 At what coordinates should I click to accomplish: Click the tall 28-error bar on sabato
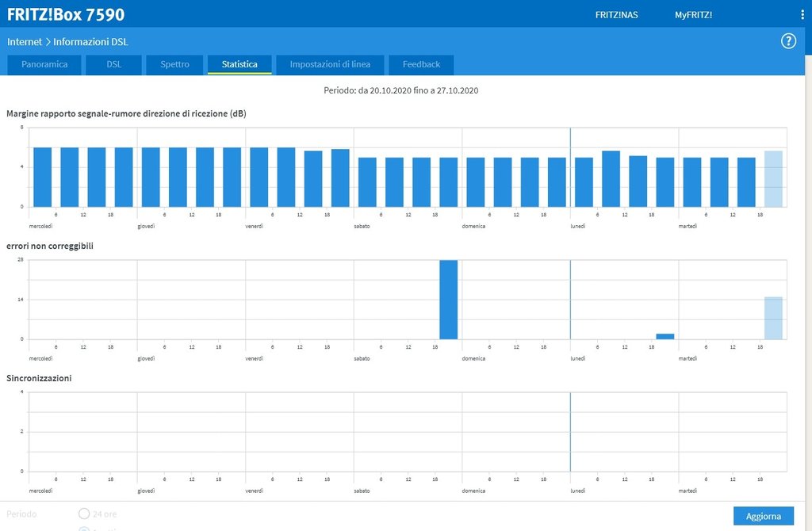tap(449, 300)
